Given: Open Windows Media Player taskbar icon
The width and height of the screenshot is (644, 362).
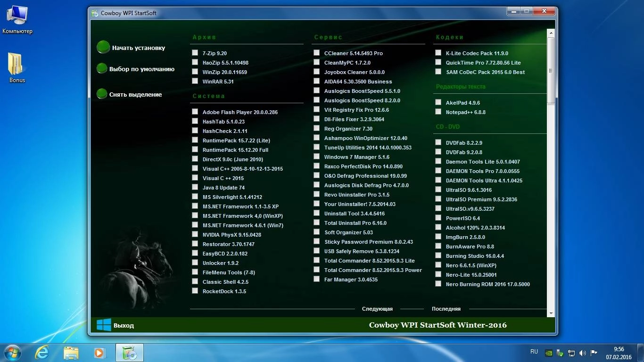Looking at the screenshot, I should (99, 353).
